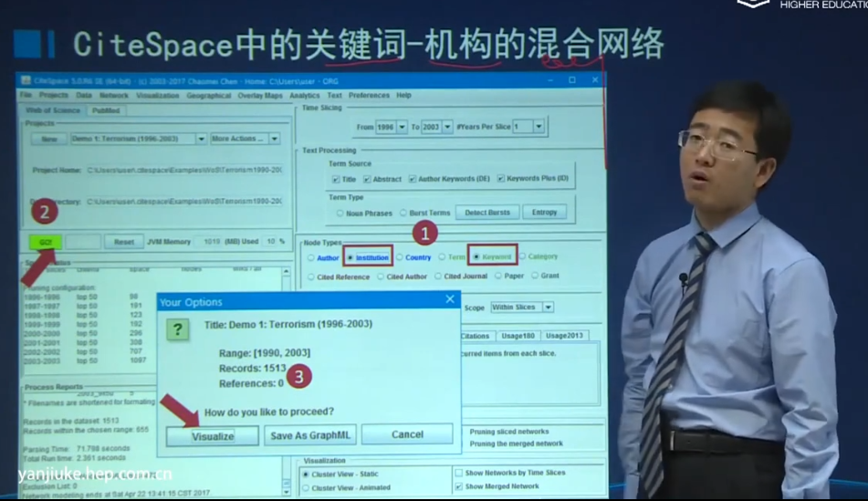Open the Overlay Maps menu
The image size is (868, 501).
tap(260, 95)
